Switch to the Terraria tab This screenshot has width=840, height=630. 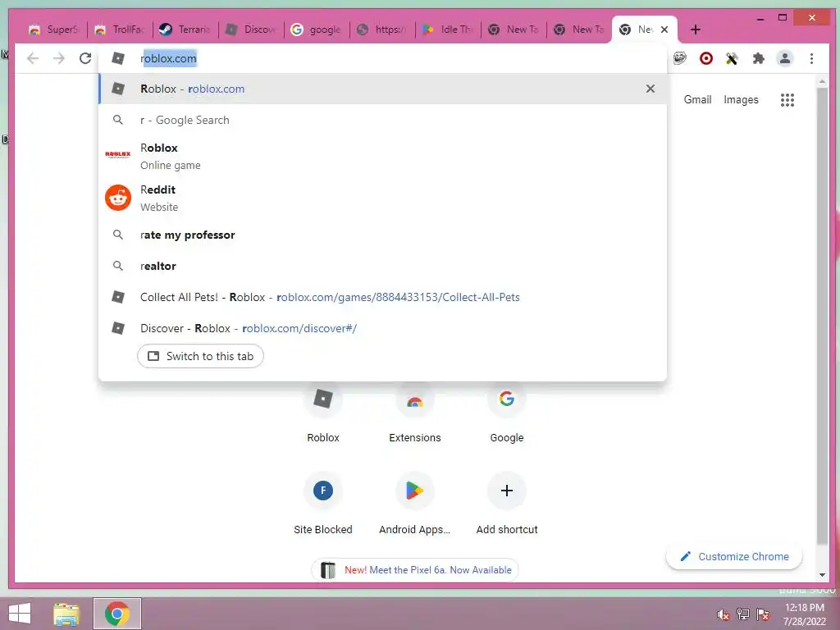pos(185,30)
